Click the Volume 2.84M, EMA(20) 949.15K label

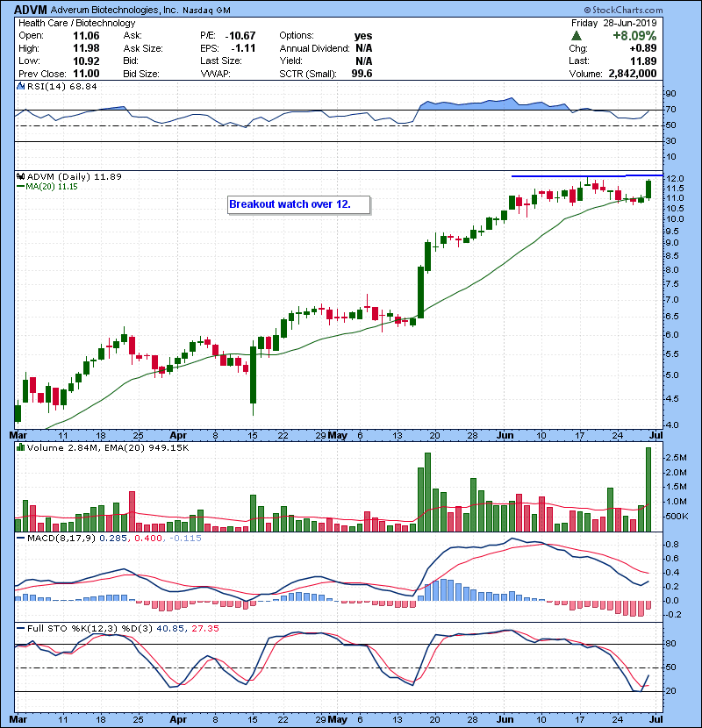(x=108, y=447)
